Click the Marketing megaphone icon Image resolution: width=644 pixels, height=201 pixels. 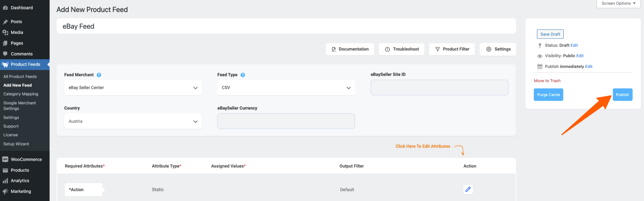tap(5, 191)
